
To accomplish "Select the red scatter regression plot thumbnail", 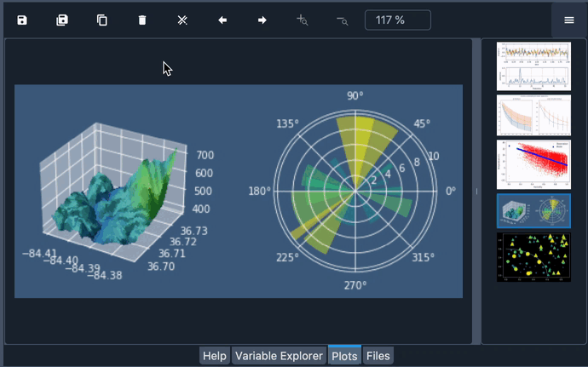I will click(533, 163).
